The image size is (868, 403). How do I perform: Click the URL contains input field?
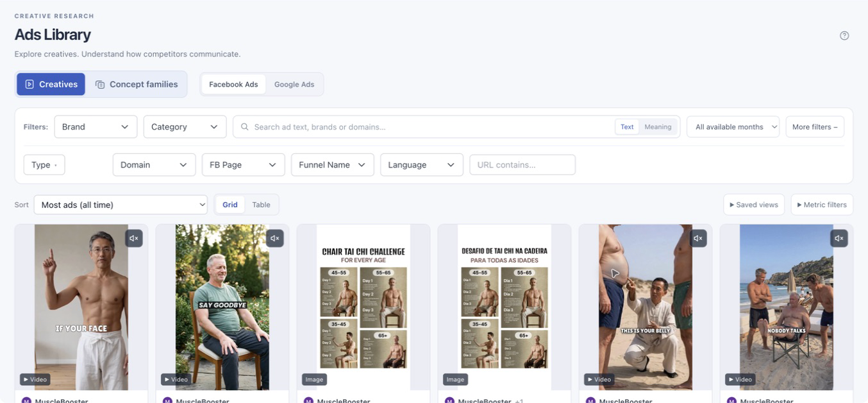522,165
